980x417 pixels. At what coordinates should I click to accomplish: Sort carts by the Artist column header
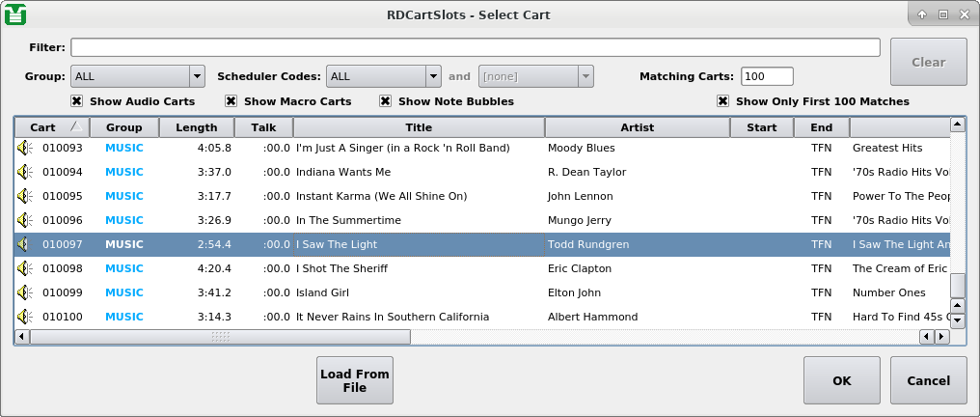[637, 127]
